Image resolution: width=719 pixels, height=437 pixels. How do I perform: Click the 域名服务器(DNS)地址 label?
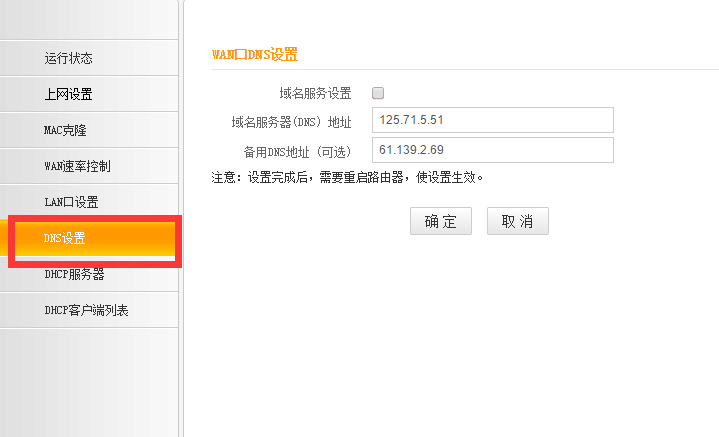click(x=292, y=122)
